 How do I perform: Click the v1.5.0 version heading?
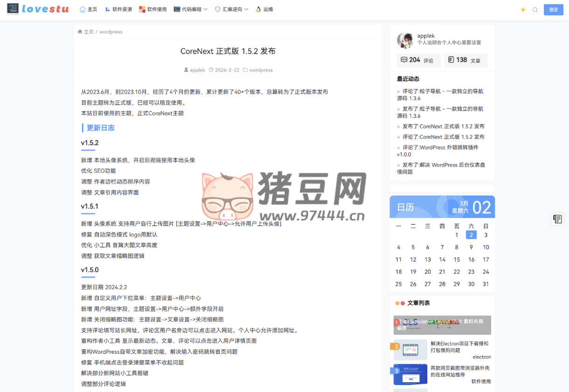pyautogui.click(x=90, y=270)
